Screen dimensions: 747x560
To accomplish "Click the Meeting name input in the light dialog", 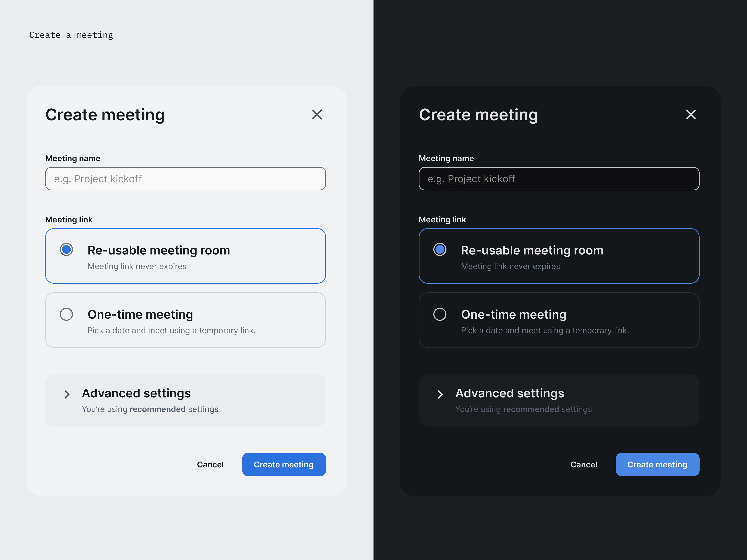I will [185, 179].
